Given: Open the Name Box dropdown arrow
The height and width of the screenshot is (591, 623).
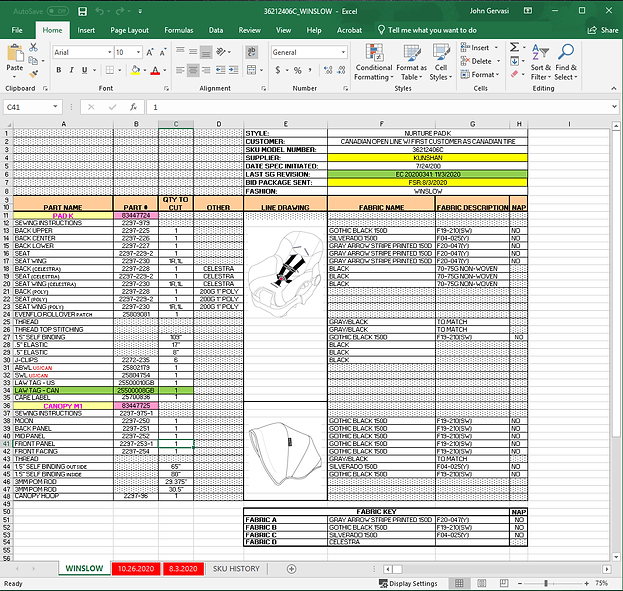Looking at the screenshot, I should (x=55, y=107).
